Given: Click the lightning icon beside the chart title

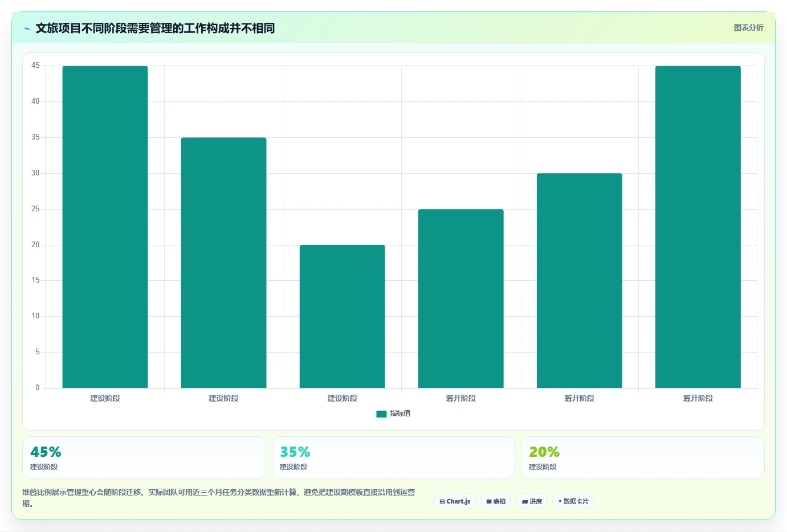Looking at the screenshot, I should coord(27,28).
